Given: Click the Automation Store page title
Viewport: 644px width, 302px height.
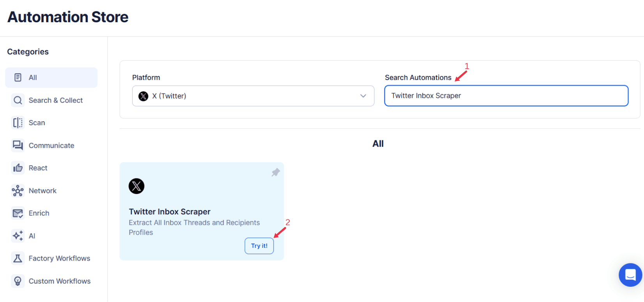Looking at the screenshot, I should click(67, 17).
